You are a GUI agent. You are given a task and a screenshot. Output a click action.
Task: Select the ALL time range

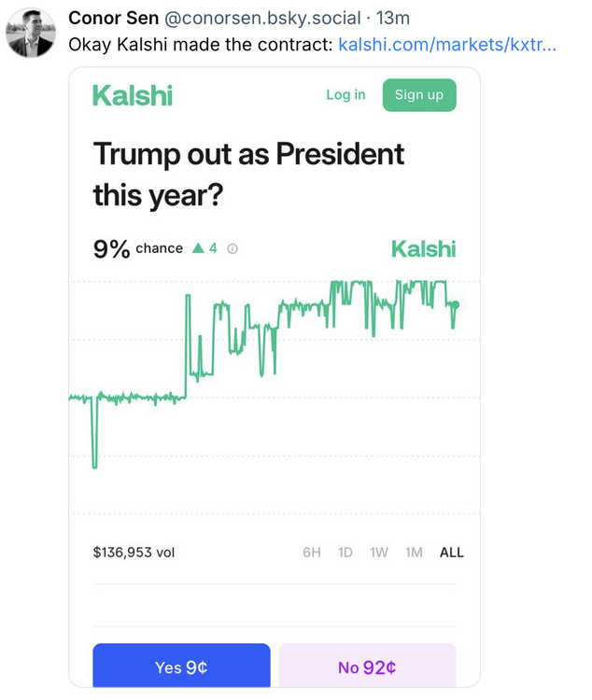452,553
